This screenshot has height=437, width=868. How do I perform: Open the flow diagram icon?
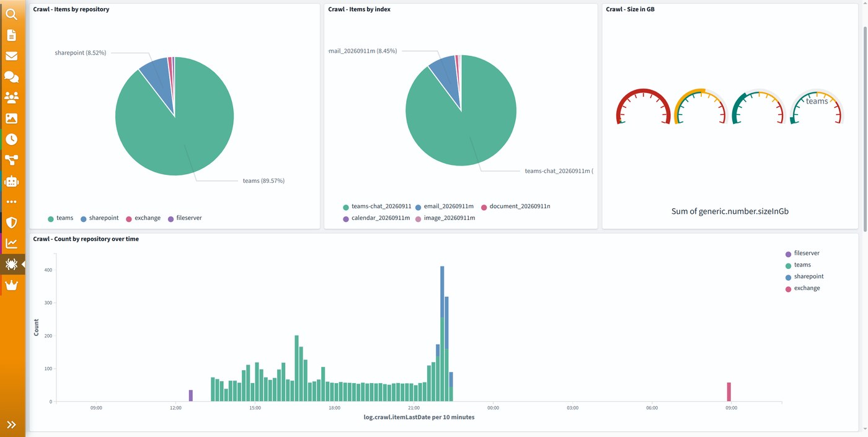tap(11, 160)
